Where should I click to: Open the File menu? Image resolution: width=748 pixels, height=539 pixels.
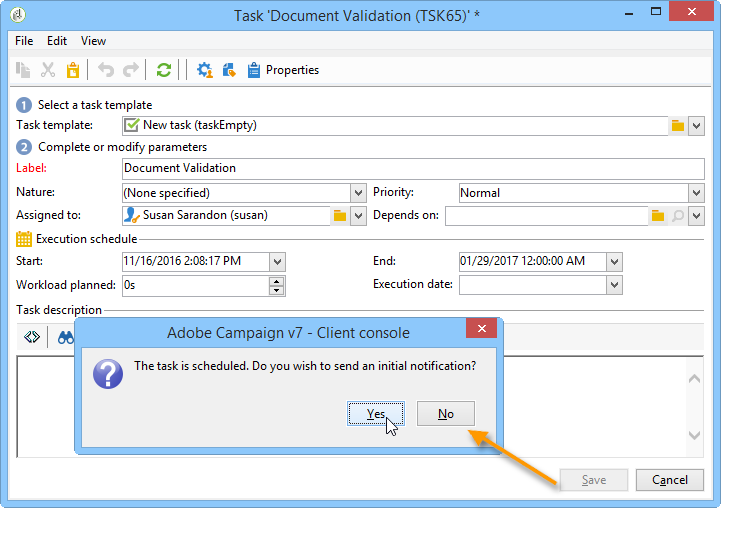[24, 41]
